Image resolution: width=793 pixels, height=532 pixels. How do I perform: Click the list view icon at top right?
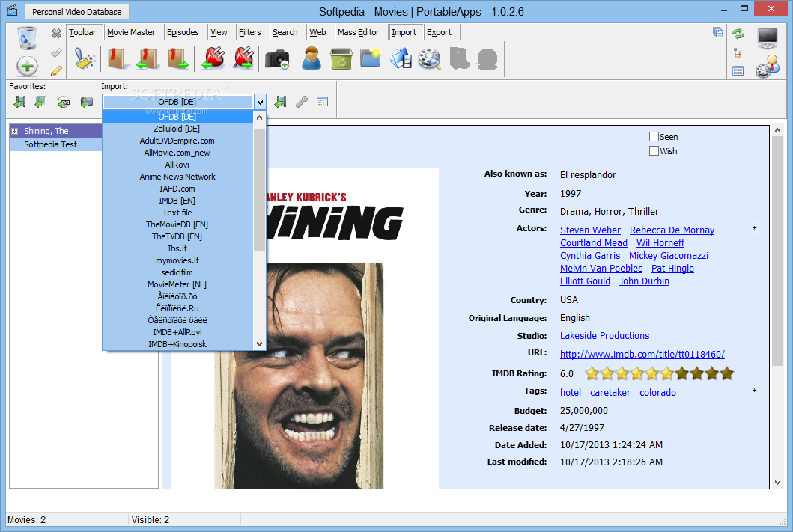click(x=738, y=71)
